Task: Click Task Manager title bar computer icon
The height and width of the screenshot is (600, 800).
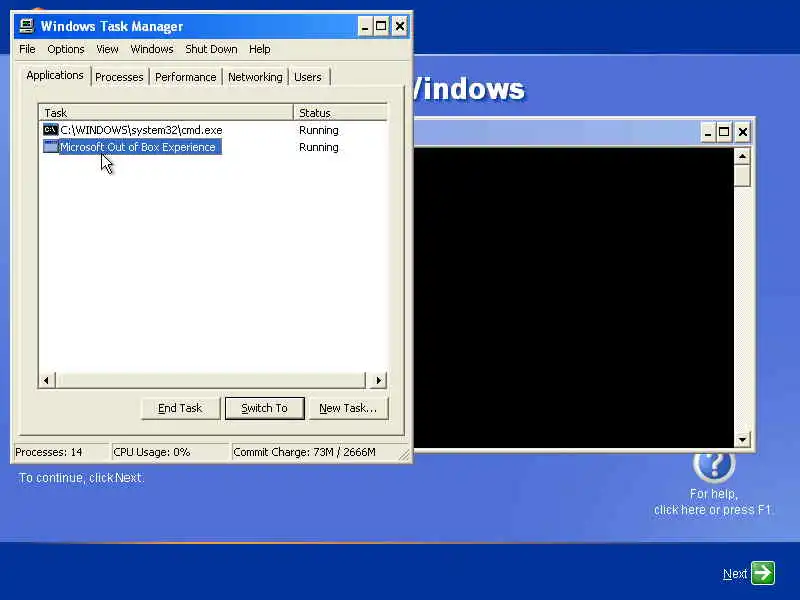Action: (x=27, y=26)
